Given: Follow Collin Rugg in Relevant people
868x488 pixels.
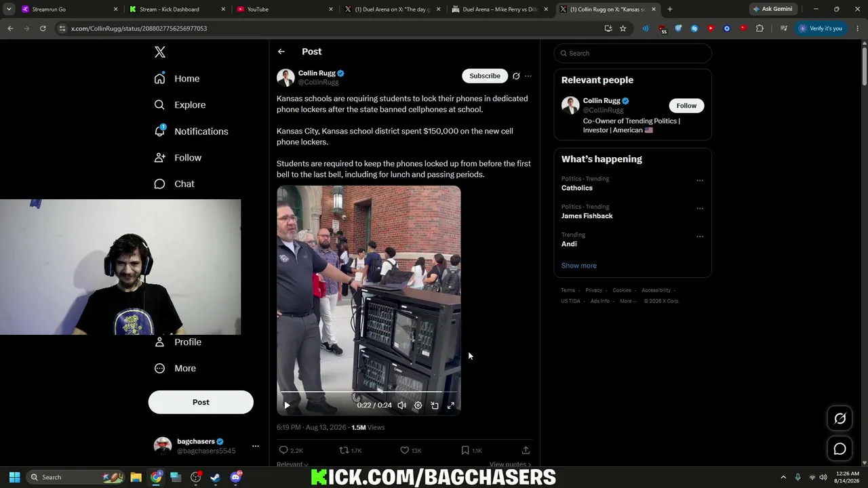Looking at the screenshot, I should coord(686,106).
